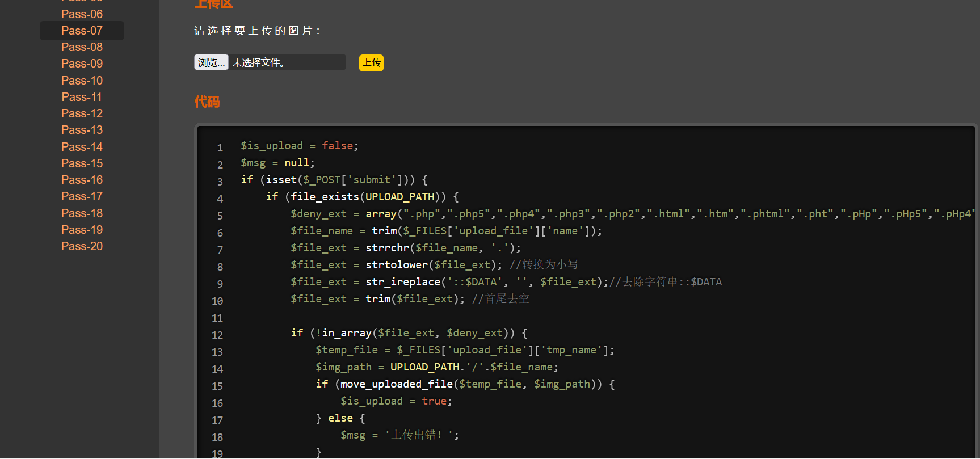
Task: Open Pass-06 in the sidebar
Action: tap(82, 14)
